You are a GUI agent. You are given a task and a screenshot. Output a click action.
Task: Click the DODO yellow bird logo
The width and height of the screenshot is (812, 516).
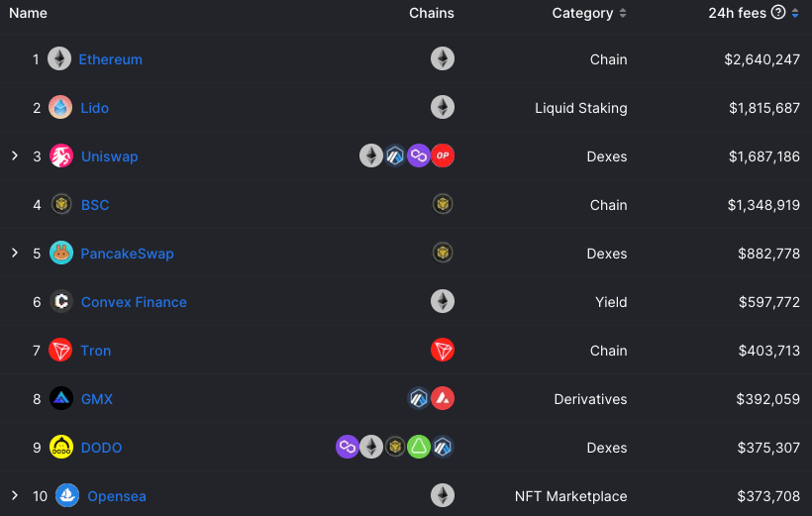[61, 447]
